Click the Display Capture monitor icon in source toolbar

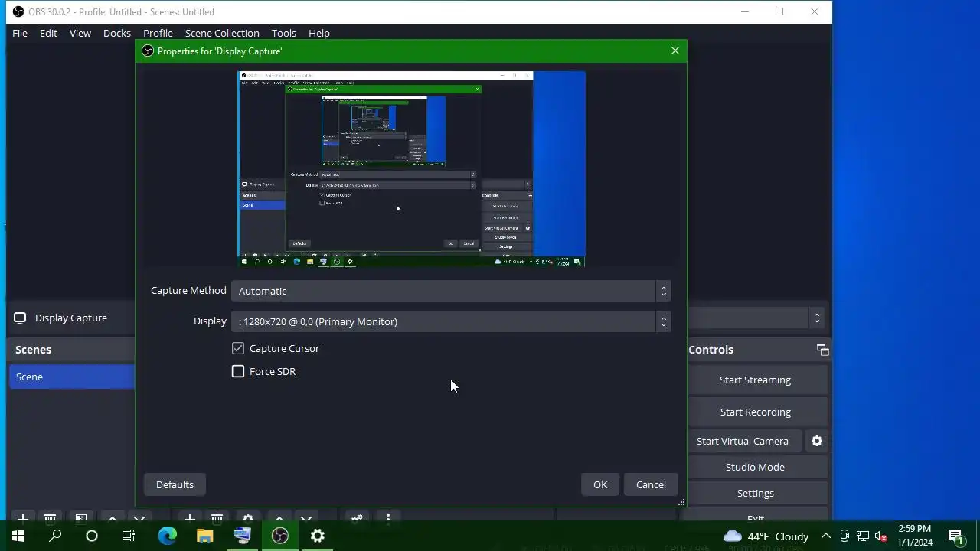tap(20, 318)
